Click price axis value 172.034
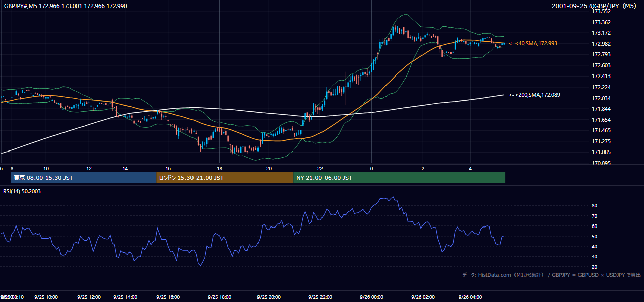 (x=601, y=98)
